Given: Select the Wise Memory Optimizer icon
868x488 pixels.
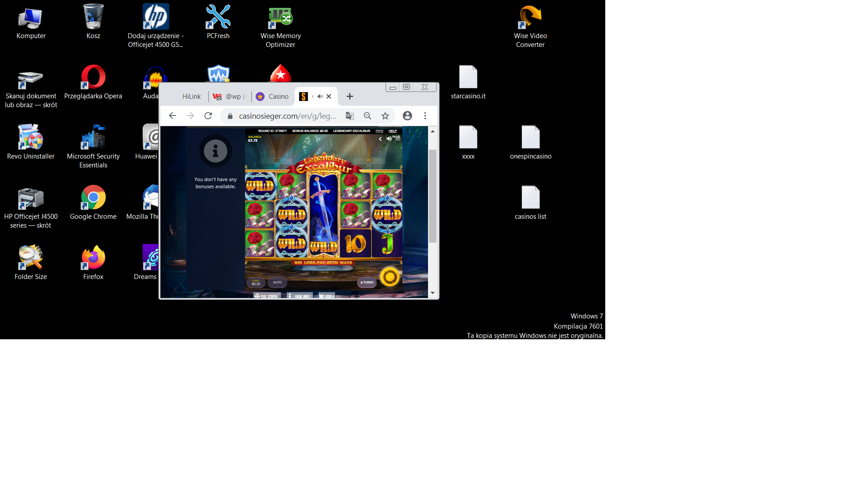Looking at the screenshot, I should coord(280,27).
